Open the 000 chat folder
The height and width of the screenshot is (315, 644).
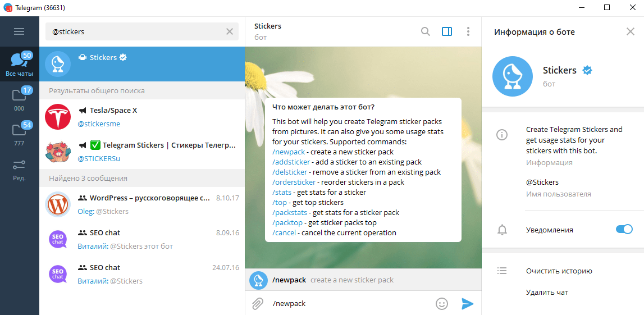(19, 99)
